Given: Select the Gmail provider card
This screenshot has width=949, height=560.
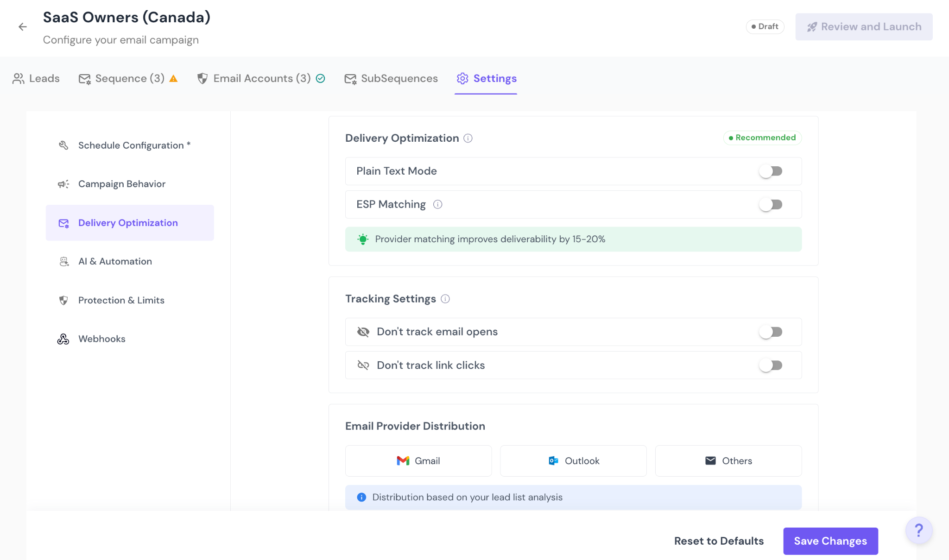Looking at the screenshot, I should [x=418, y=461].
